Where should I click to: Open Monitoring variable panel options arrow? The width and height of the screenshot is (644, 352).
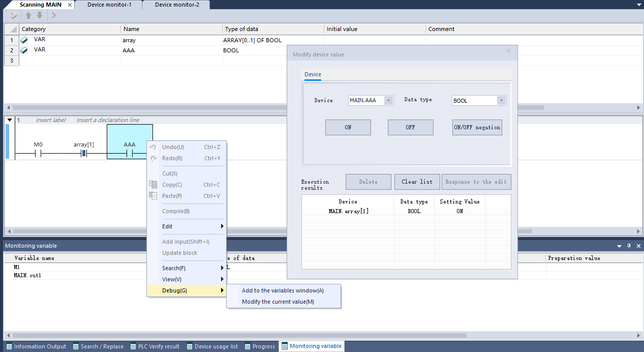pyautogui.click(x=619, y=246)
